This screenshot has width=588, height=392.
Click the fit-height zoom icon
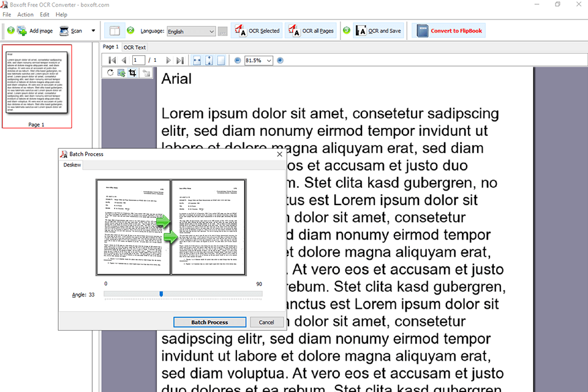[208, 60]
